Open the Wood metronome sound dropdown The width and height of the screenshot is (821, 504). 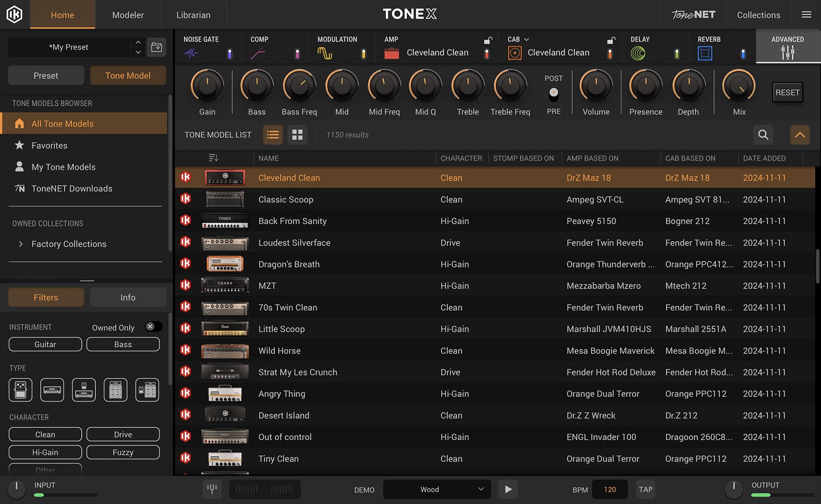click(436, 489)
